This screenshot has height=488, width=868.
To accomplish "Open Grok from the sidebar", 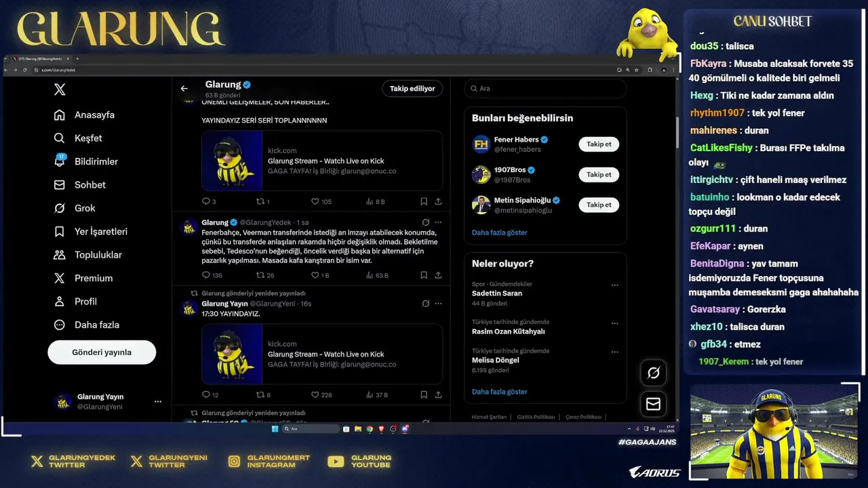I will coord(75,208).
